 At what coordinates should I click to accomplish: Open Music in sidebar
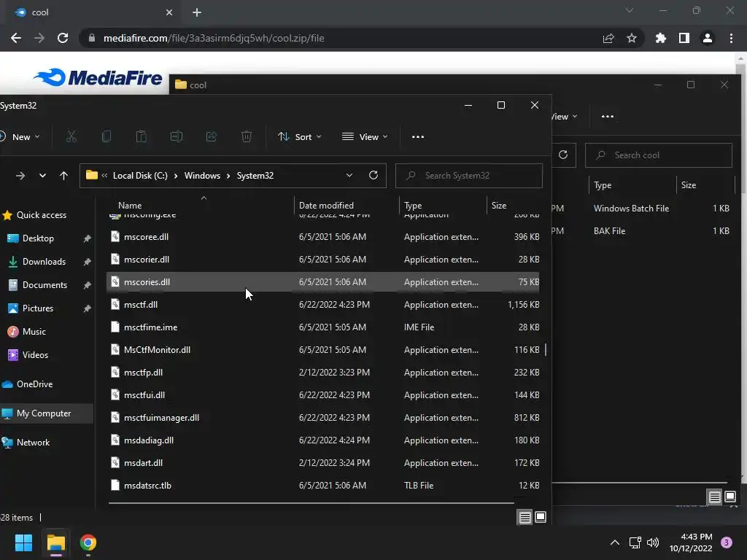(34, 332)
